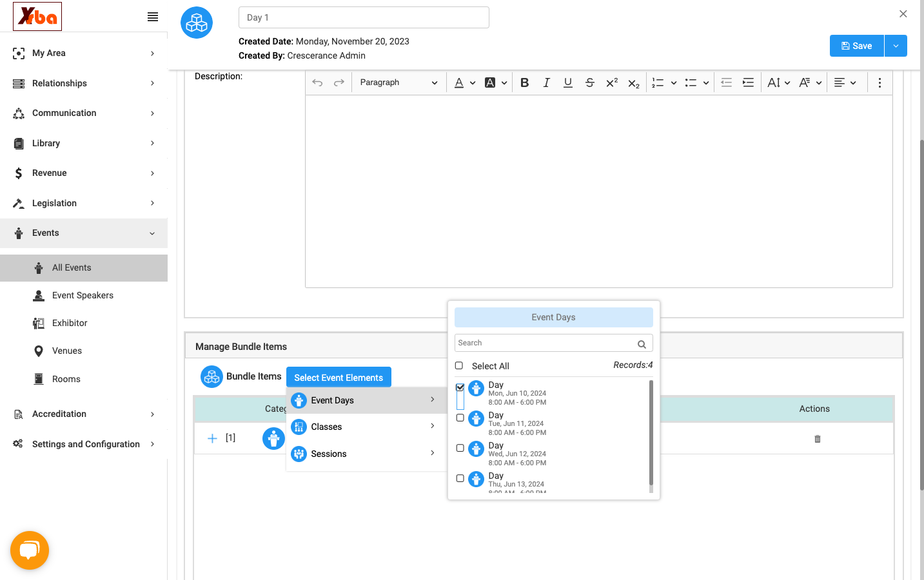924x580 pixels.
Task: Click the Bundle Items cube icon
Action: coord(211,376)
